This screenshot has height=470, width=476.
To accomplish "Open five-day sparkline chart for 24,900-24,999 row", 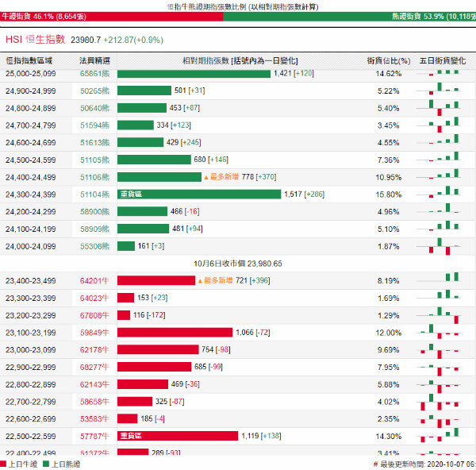I will click(439, 89).
